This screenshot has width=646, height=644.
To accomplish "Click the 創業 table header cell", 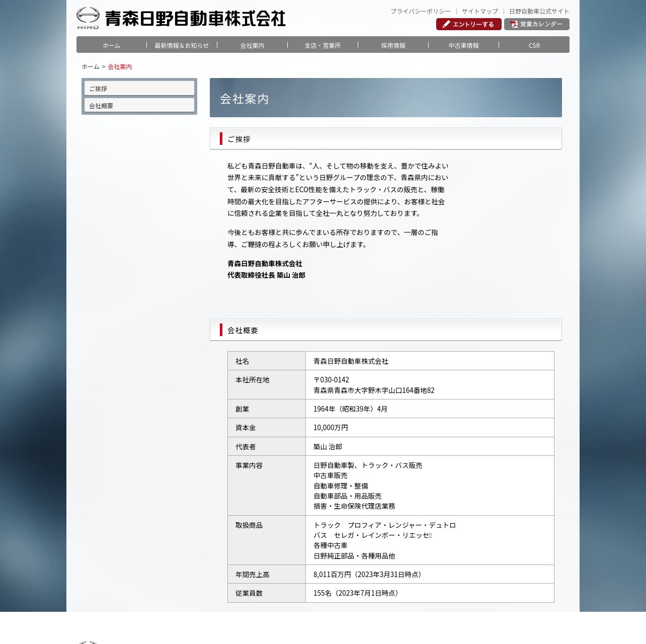I will 267,409.
